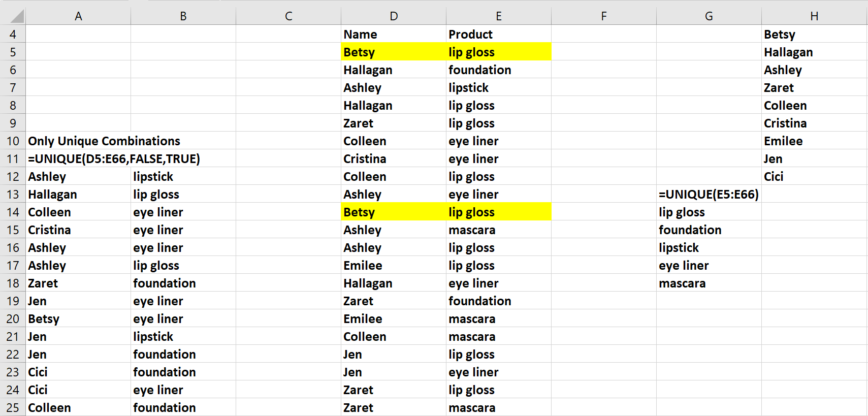
Task: Click yellow 'lip gloss' cell in row 14
Action: 498,212
